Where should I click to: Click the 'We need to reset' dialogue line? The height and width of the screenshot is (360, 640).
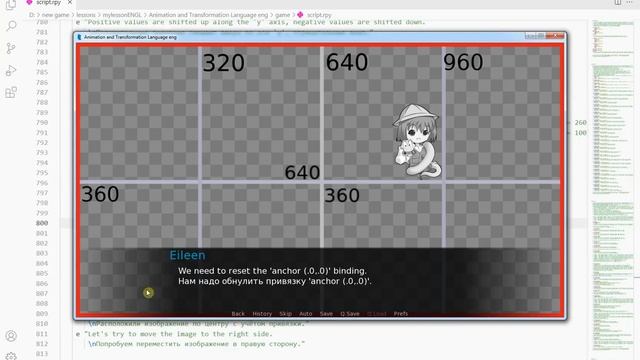[x=272, y=271]
